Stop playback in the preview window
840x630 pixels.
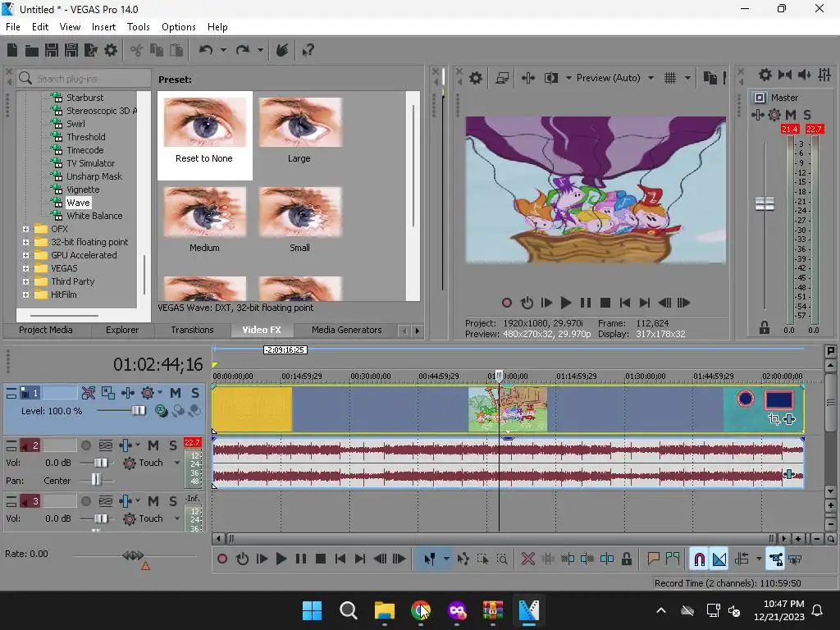[605, 304]
